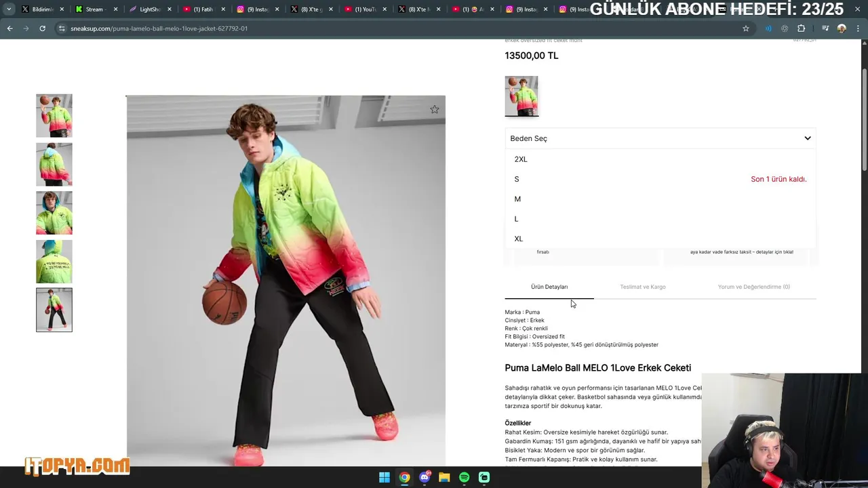The width and height of the screenshot is (868, 488).
Task: Go forward in browser history
Action: 26,28
